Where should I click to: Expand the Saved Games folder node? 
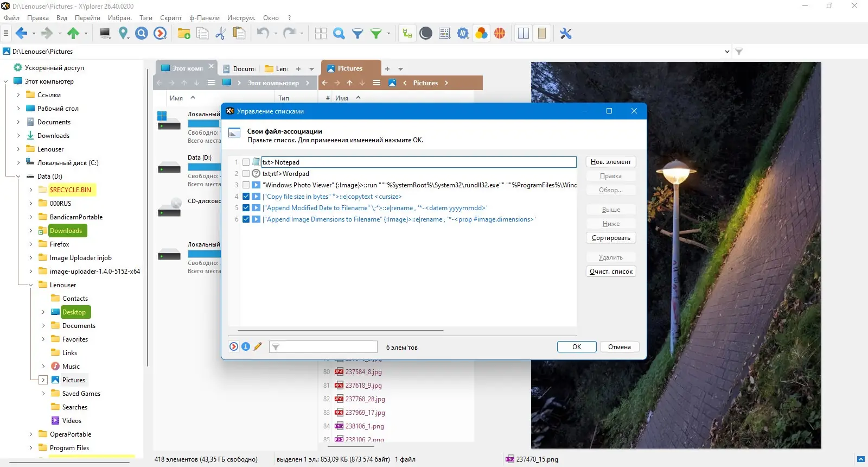tap(43, 394)
